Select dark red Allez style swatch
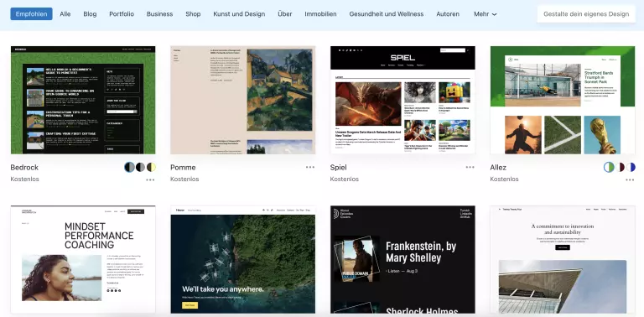The height and width of the screenshot is (317, 644). pos(620,167)
